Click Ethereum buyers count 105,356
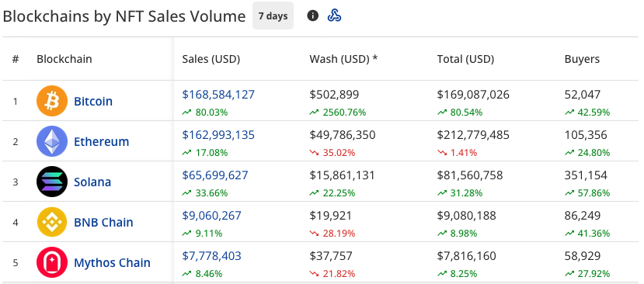 pos(586,134)
